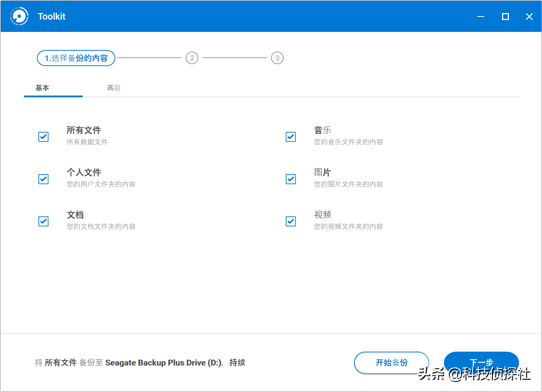Switch to the 高级 tab
This screenshot has height=392, width=542.
(x=114, y=88)
